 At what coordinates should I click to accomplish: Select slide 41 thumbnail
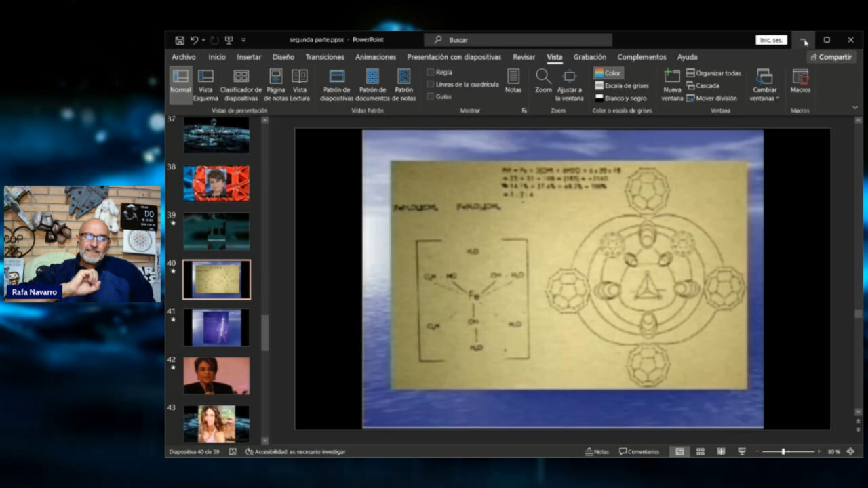(x=216, y=327)
